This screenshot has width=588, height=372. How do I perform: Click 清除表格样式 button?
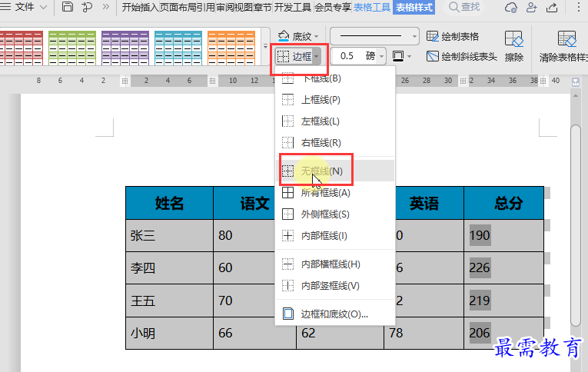pos(563,46)
